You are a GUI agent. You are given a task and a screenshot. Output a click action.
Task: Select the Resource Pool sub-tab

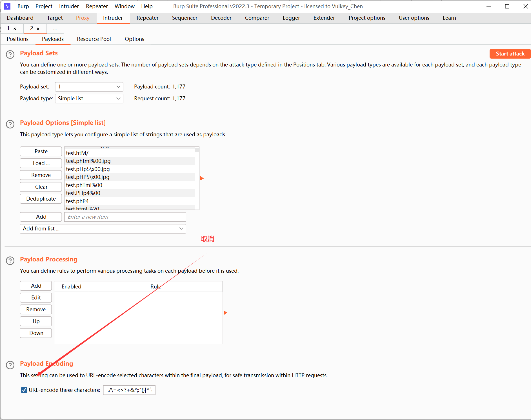click(x=94, y=39)
